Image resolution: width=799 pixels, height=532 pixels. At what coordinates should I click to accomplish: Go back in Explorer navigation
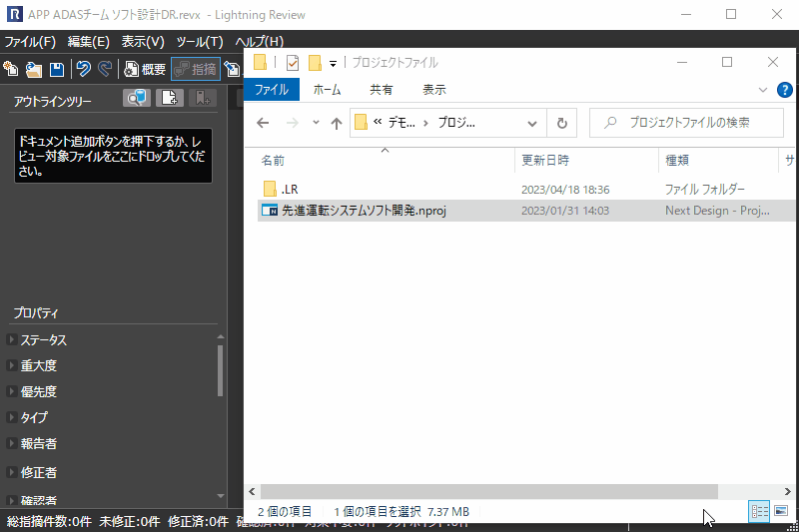[263, 123]
